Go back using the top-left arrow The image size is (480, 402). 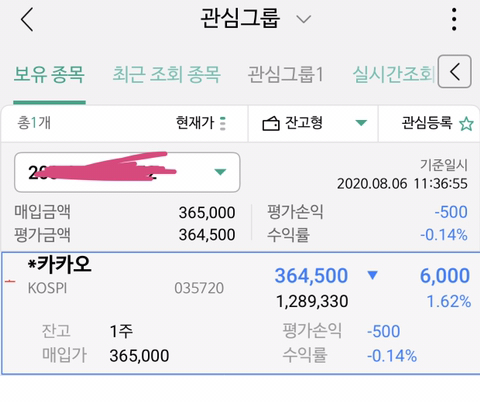[x=27, y=20]
